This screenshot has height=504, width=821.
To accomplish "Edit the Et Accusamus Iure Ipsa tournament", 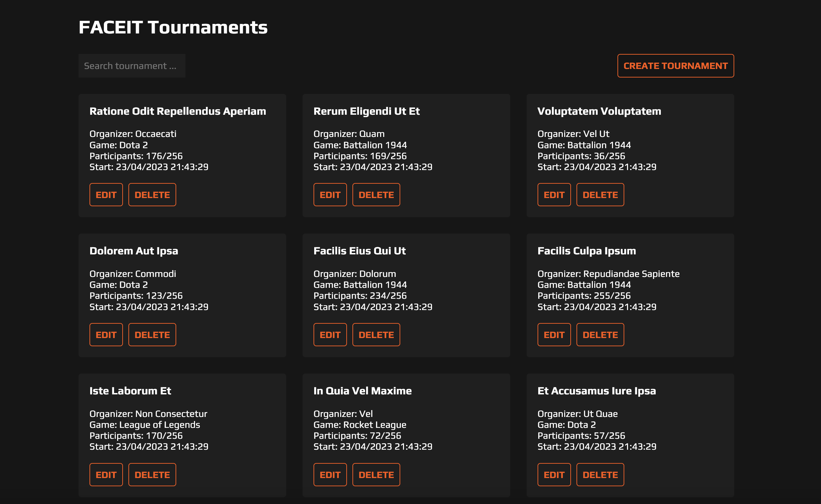I will pos(554,474).
